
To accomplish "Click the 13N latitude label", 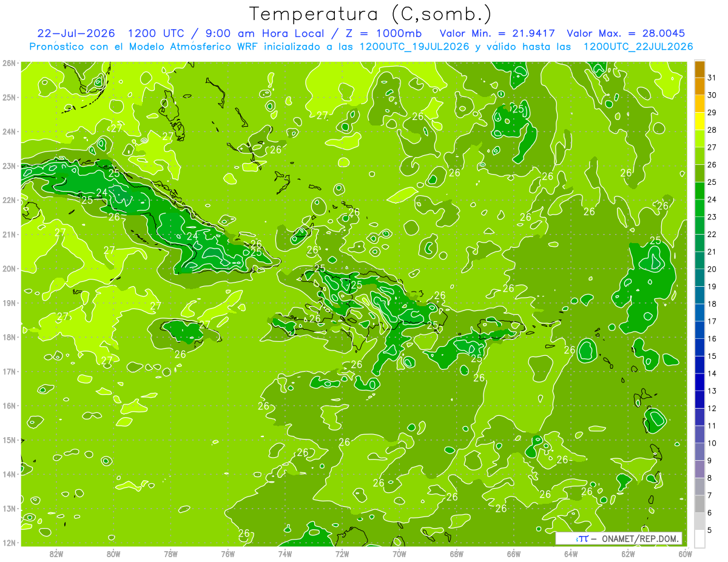I will pyautogui.click(x=9, y=508).
